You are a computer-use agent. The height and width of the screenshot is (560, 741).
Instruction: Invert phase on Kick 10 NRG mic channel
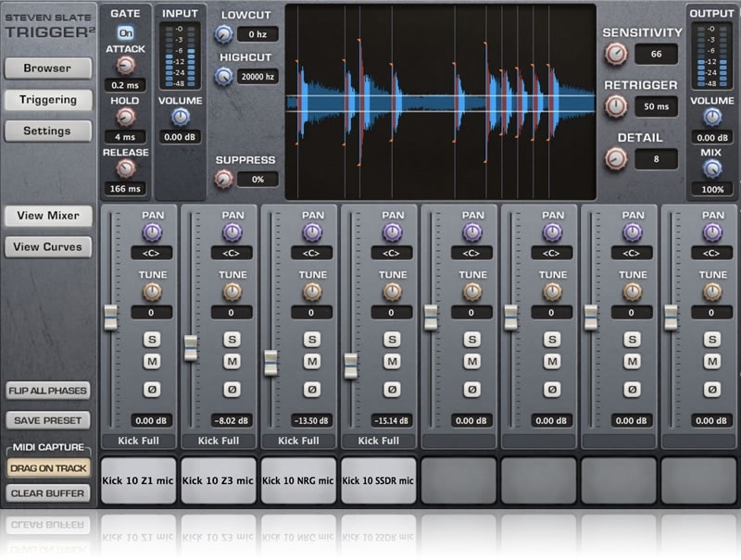tap(312, 390)
